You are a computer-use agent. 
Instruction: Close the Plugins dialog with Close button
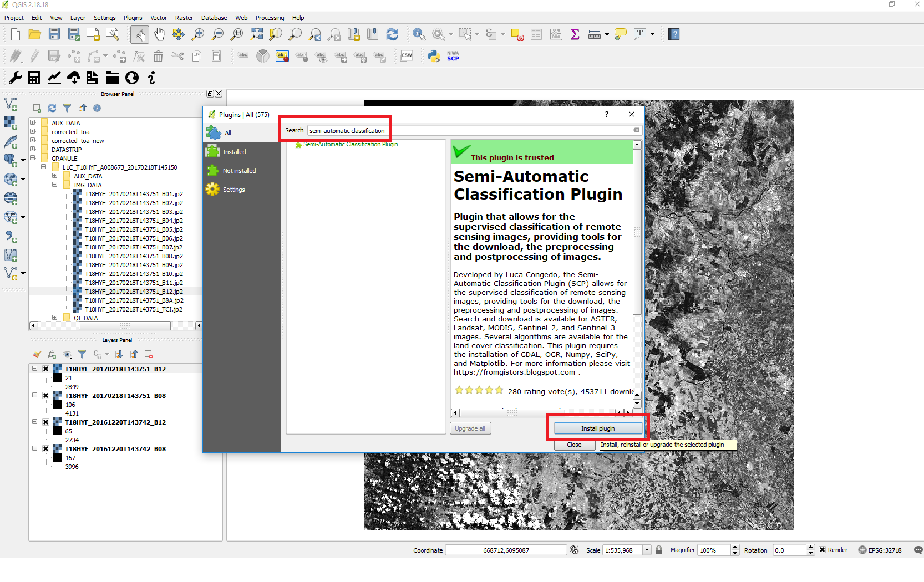[x=574, y=445]
